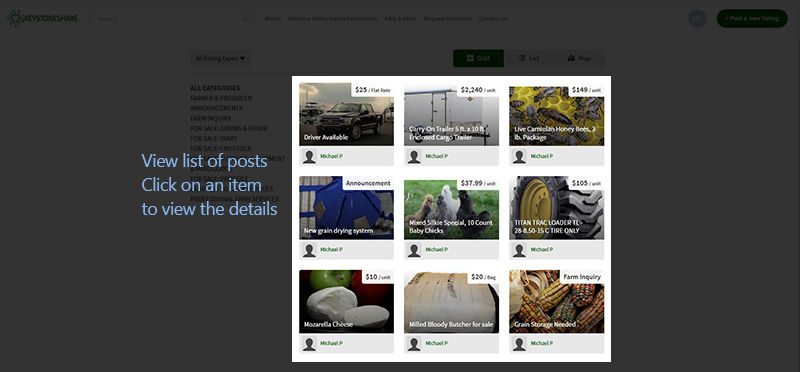Open Request Invitation page

(x=447, y=19)
